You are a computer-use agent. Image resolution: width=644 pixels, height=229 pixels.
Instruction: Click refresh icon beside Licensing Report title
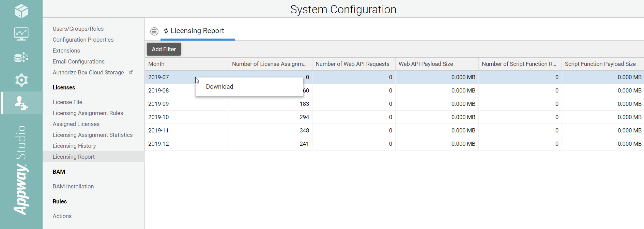tap(166, 31)
